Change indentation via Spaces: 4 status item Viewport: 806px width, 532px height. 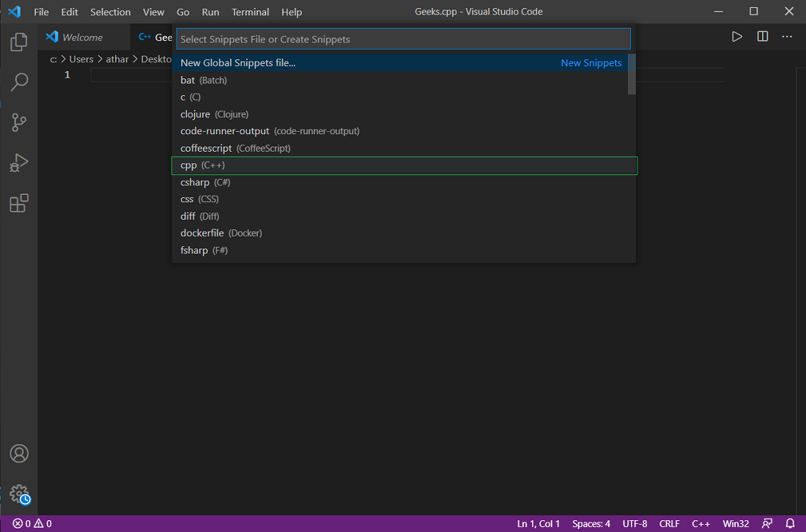tap(591, 523)
